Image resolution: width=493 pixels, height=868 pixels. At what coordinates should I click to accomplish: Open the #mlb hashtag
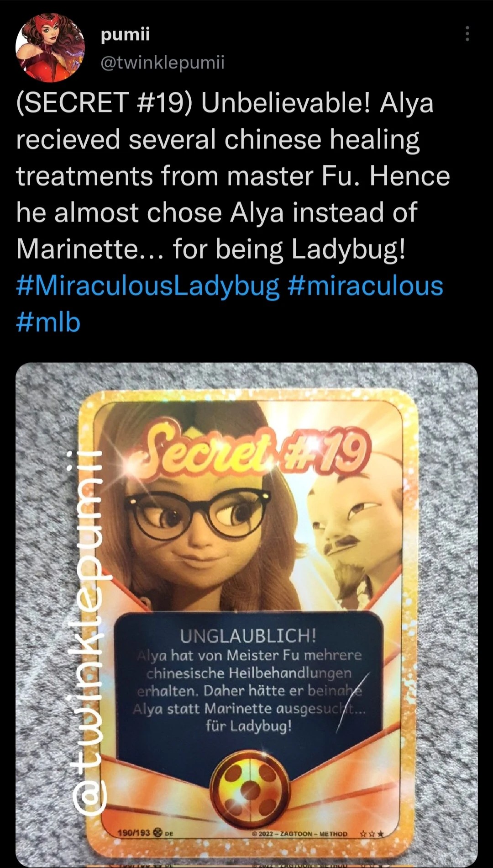pyautogui.click(x=48, y=322)
